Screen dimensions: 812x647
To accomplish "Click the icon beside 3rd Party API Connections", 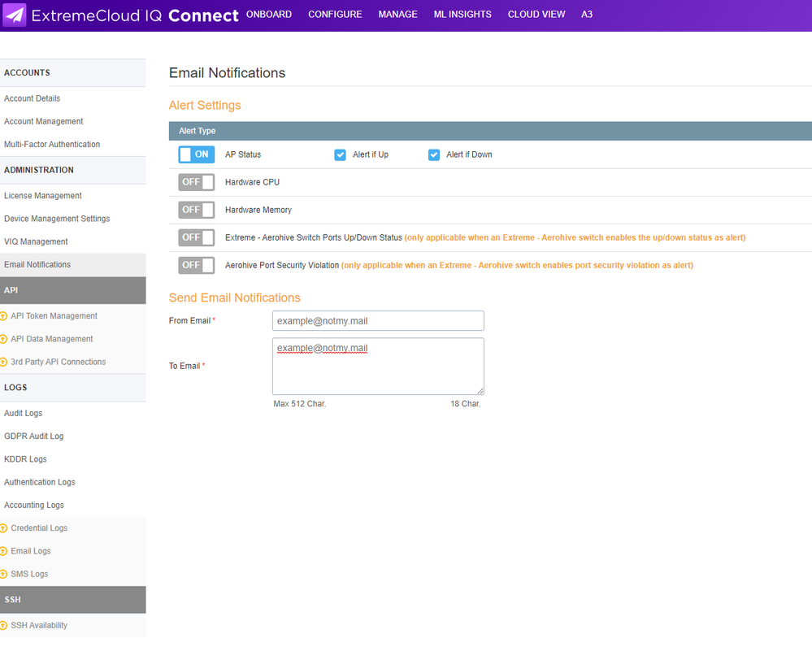I will [4, 362].
